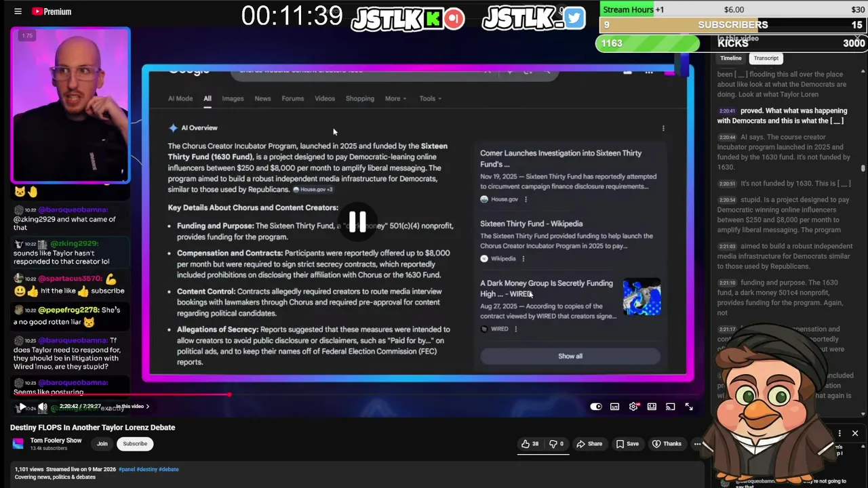868x488 pixels.
Task: Open three-dot menu next to Wikipedia source
Action: (523, 259)
